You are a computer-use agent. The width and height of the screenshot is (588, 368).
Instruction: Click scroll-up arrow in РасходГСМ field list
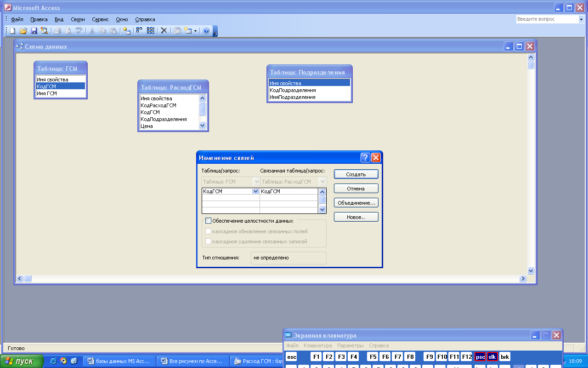click(203, 98)
